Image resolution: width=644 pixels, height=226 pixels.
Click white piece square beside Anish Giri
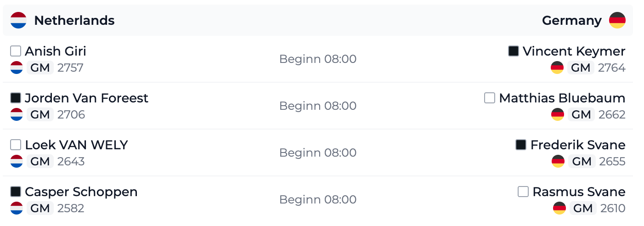tap(16, 51)
